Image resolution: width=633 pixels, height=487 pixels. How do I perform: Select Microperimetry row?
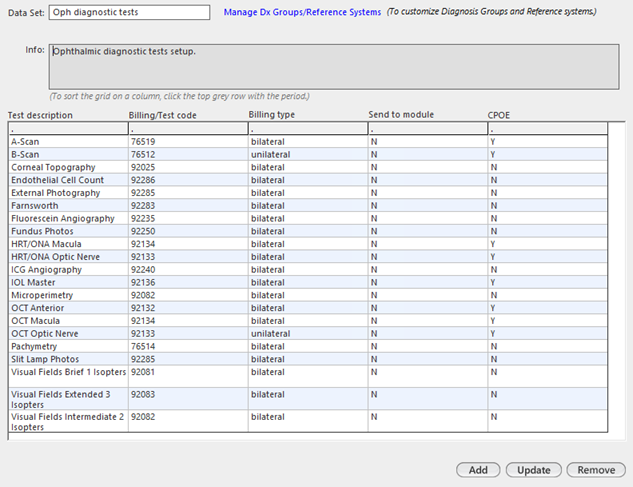coord(308,295)
